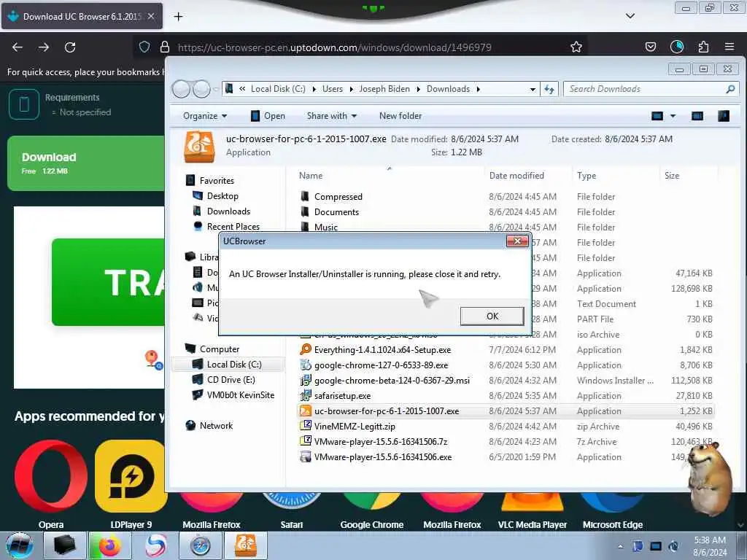Select Downloads under Favorites
Viewport: 747px width, 560px height.
(x=228, y=211)
